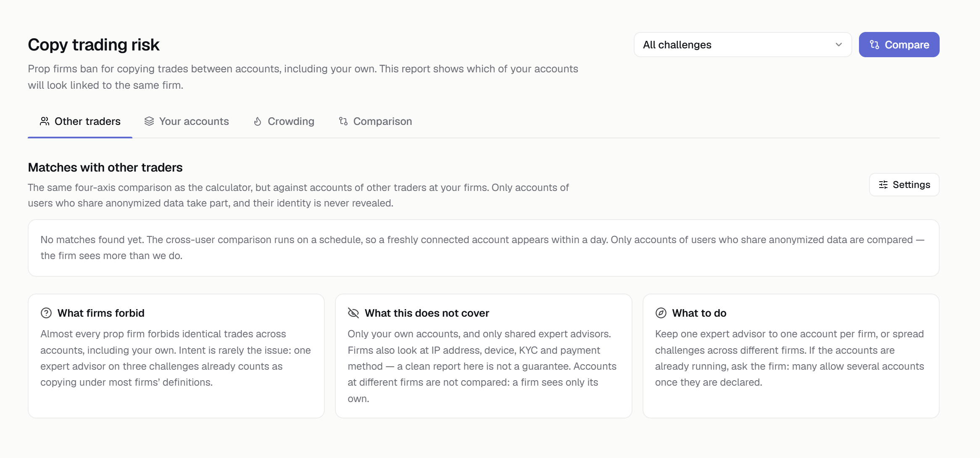Select the Comparison tab

pos(375,122)
